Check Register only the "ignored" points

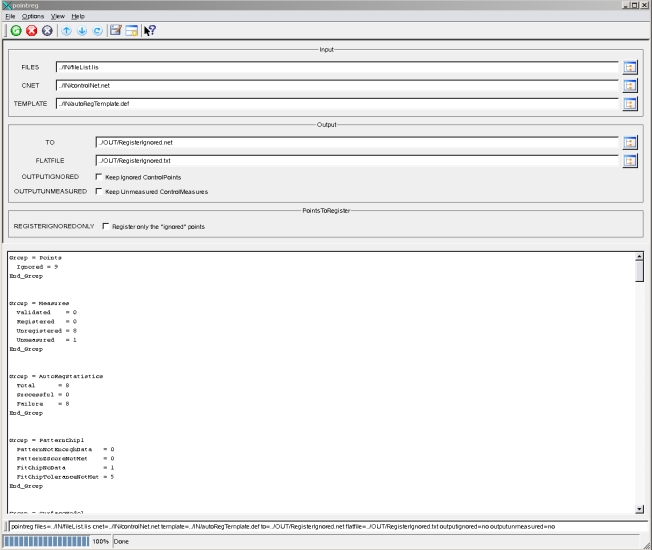pyautogui.click(x=106, y=227)
